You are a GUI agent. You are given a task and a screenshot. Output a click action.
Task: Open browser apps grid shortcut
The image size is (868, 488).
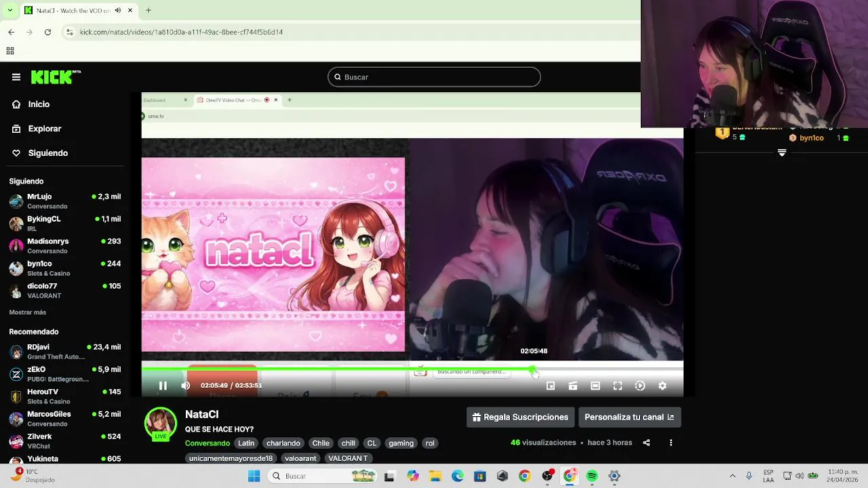pos(10,51)
